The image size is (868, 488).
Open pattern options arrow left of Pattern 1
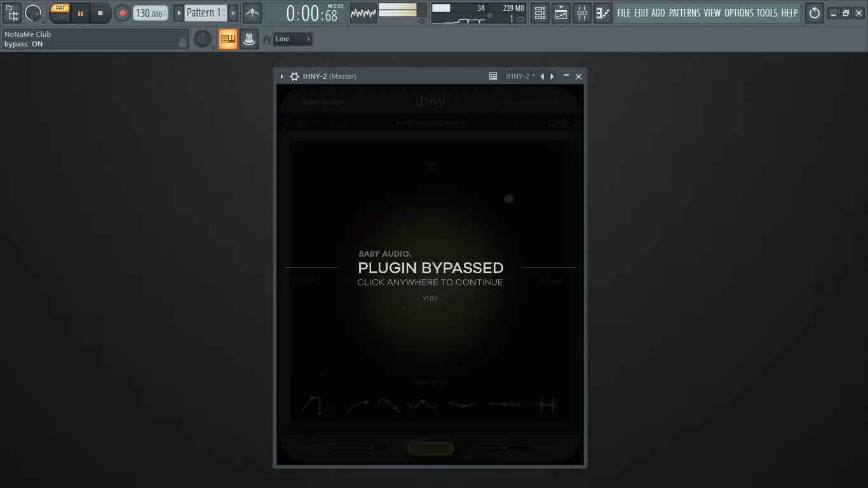(179, 13)
